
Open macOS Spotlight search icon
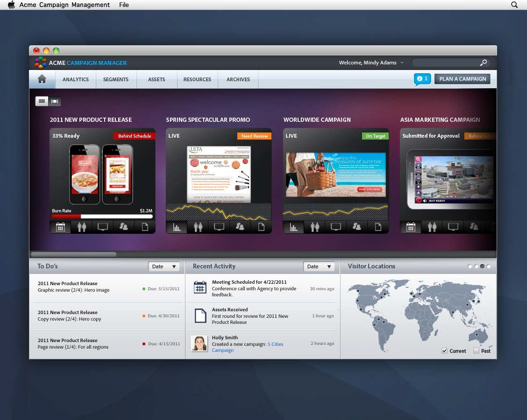pos(514,5)
